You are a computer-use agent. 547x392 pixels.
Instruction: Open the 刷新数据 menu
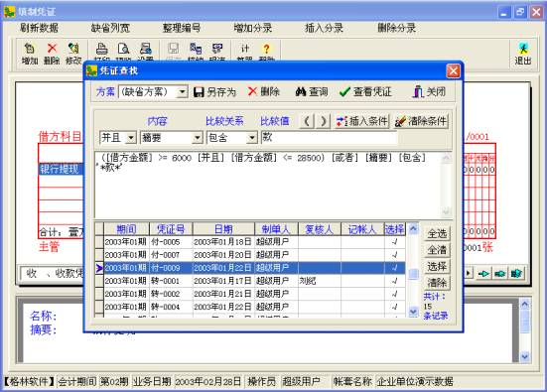(39, 28)
